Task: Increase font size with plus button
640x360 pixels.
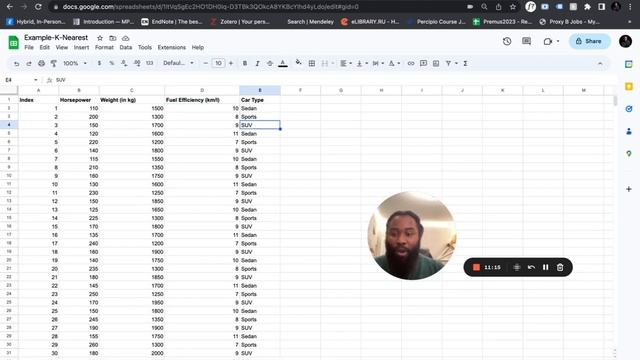Action: pyautogui.click(x=231, y=64)
